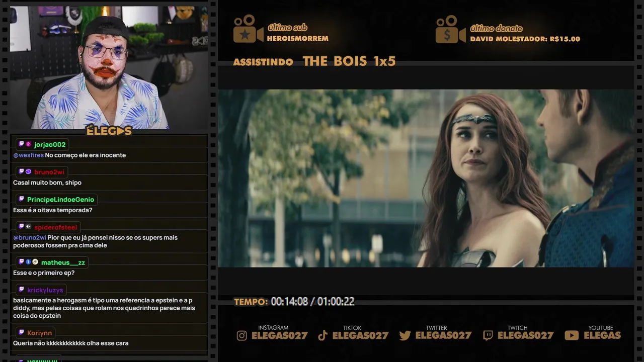Click the último donate dollar camera icon
This screenshot has width=644, height=362.
[x=450, y=29]
